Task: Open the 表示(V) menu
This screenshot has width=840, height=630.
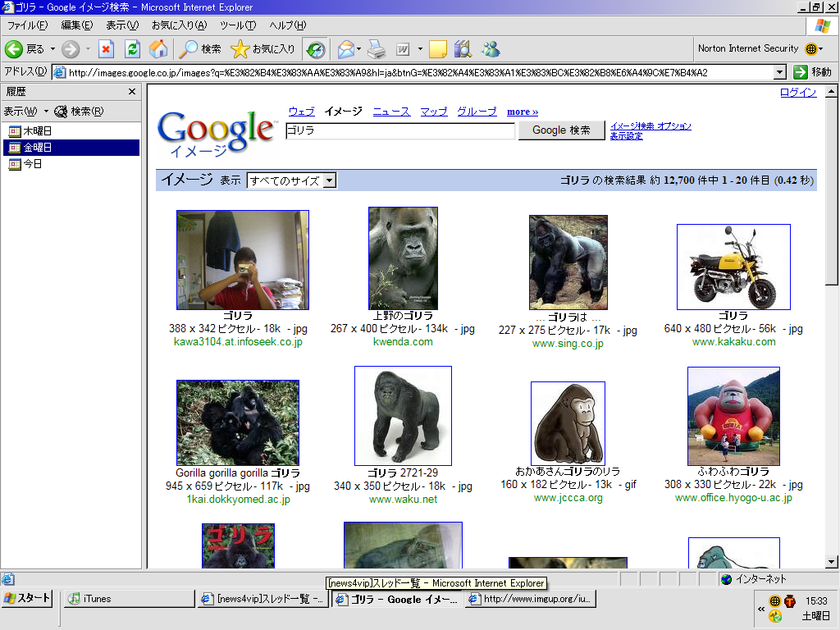Action: click(x=122, y=25)
